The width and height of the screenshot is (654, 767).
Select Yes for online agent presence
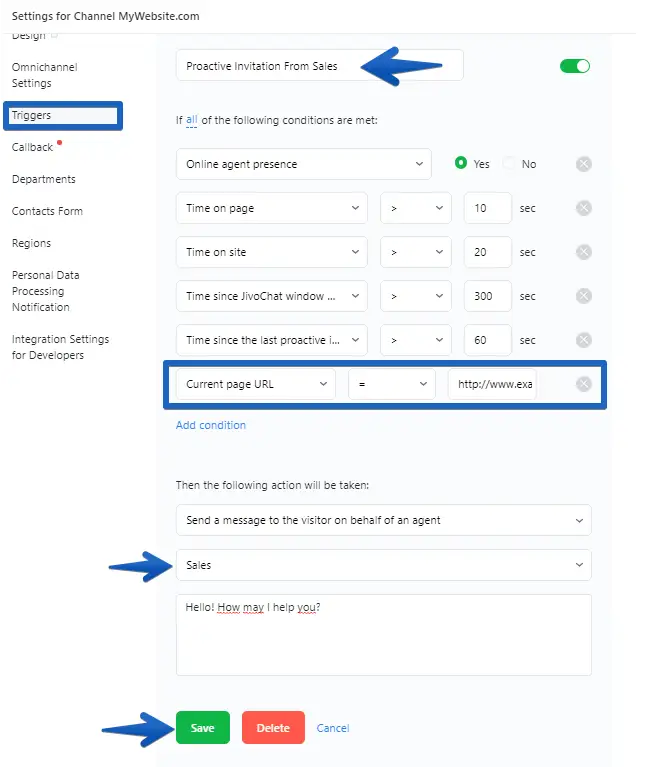tap(462, 164)
